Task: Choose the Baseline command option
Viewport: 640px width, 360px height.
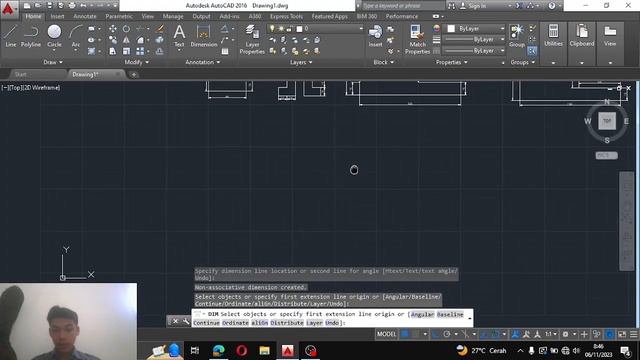Action: click(x=450, y=314)
